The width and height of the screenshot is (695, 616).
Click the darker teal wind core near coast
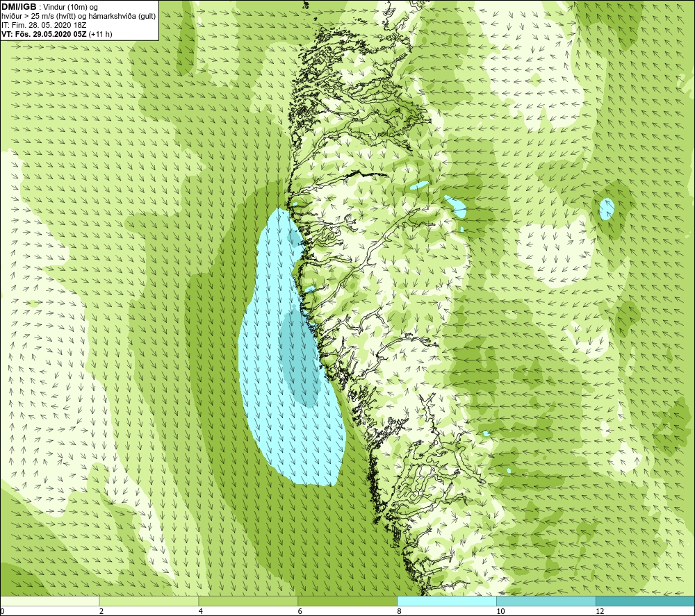coord(300,359)
